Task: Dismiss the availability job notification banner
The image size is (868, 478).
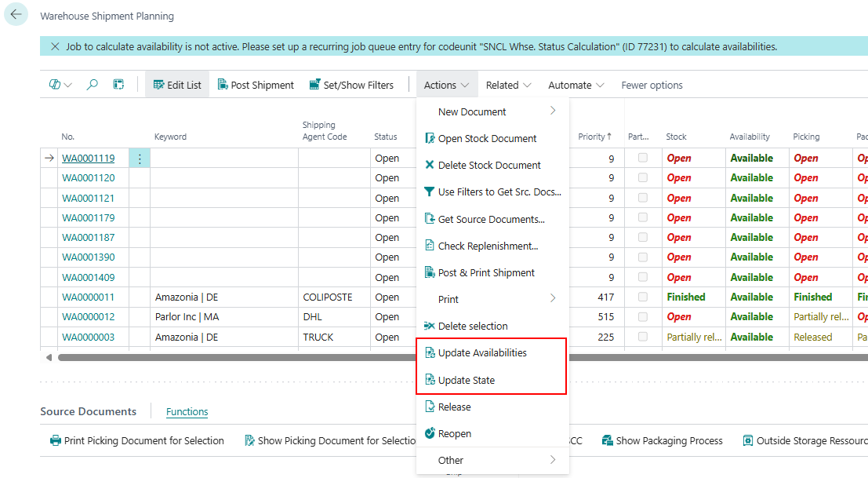Action: pos(55,47)
